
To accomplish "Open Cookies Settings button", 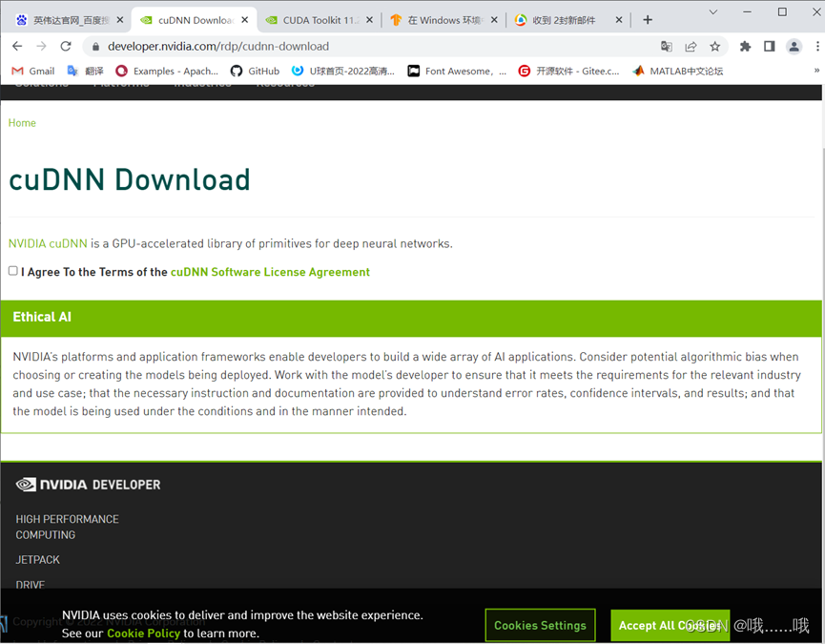I will [540, 625].
